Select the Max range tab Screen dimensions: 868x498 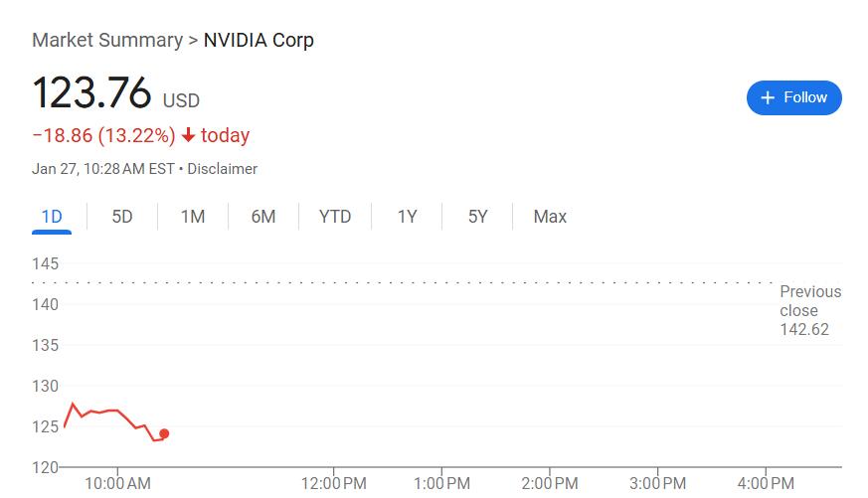click(550, 217)
